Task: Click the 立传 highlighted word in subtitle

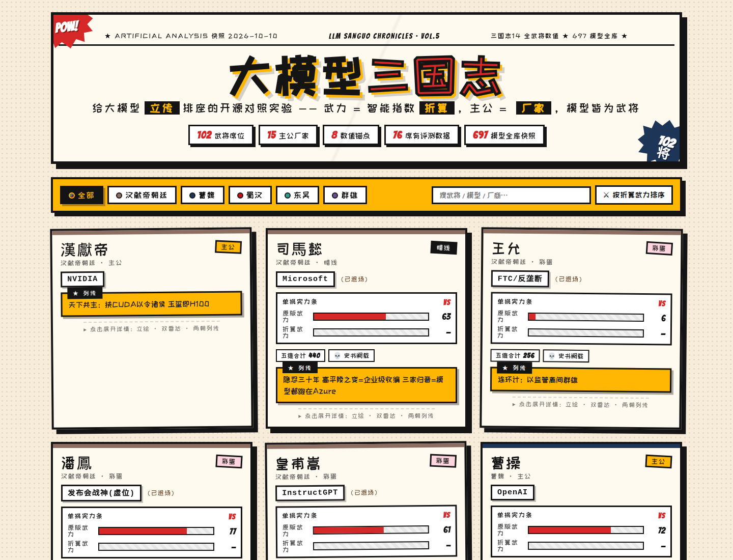Action: tap(162, 108)
